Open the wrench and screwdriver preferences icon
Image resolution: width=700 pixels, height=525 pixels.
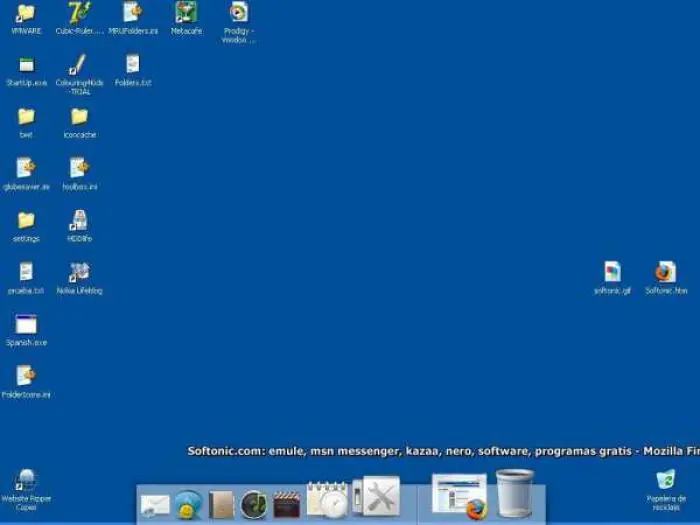pyautogui.click(x=377, y=496)
